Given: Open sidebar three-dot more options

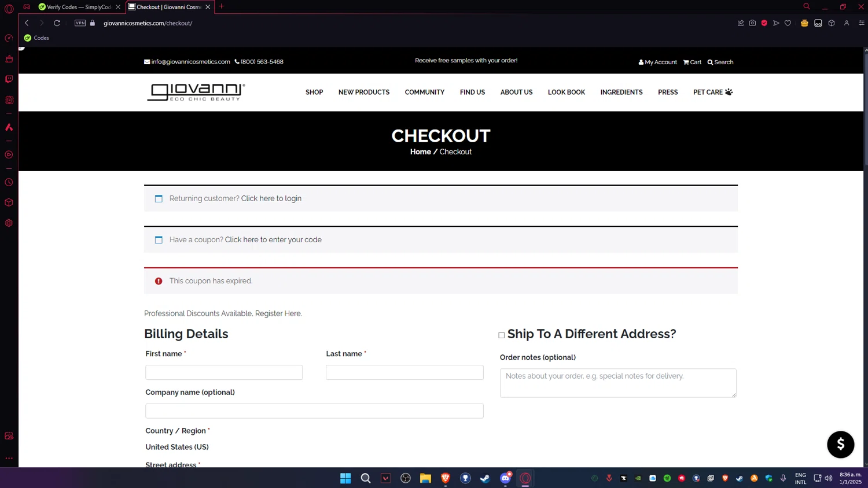Looking at the screenshot, I should (x=9, y=458).
